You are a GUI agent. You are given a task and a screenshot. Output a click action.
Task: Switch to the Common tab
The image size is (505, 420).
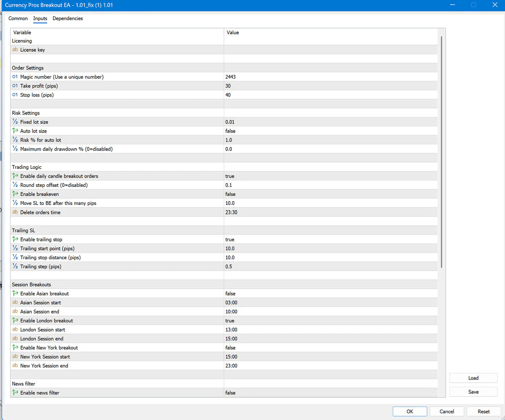pyautogui.click(x=18, y=19)
